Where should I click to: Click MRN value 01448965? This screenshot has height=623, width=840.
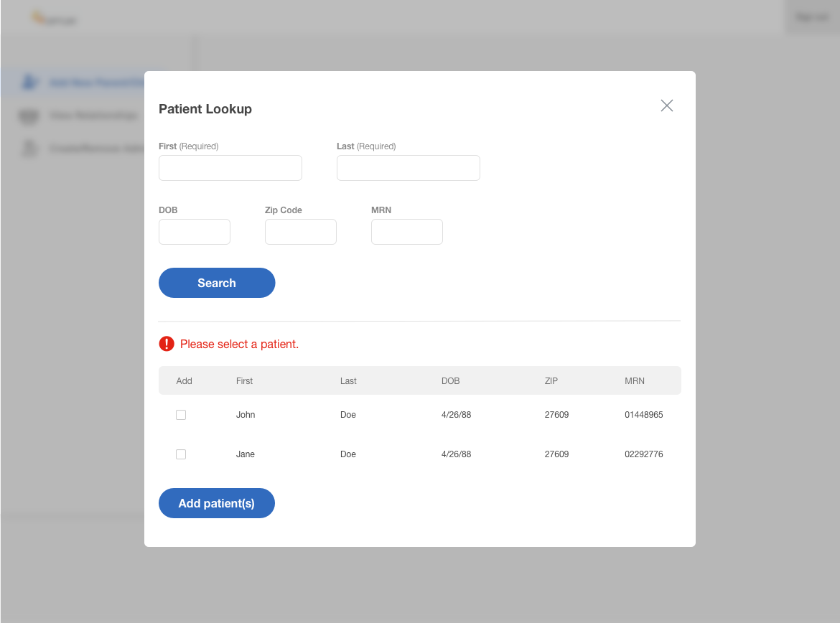[x=643, y=415]
